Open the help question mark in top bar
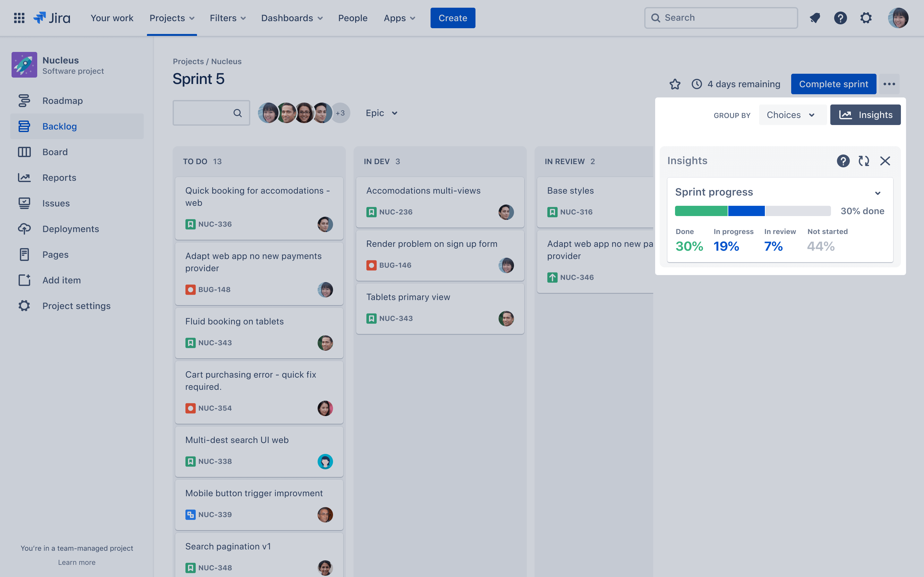This screenshot has height=577, width=924. [840, 18]
